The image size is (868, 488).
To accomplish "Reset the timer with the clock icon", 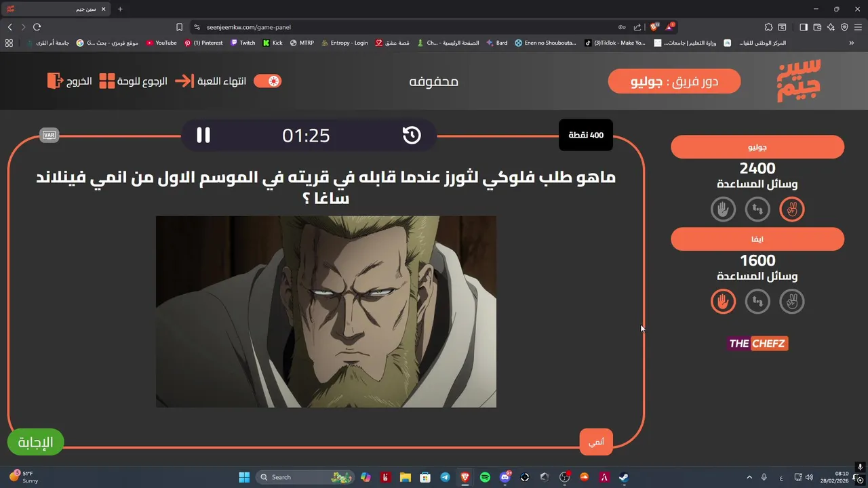I will click(x=412, y=135).
